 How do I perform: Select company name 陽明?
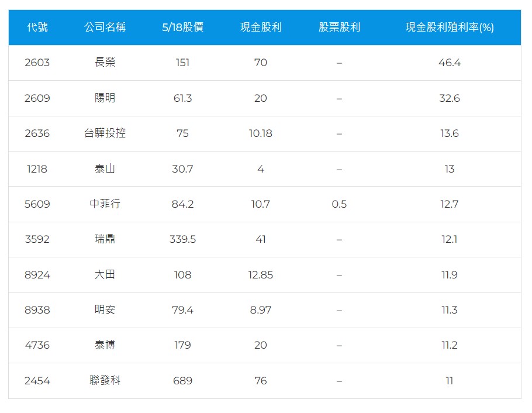[x=105, y=98]
